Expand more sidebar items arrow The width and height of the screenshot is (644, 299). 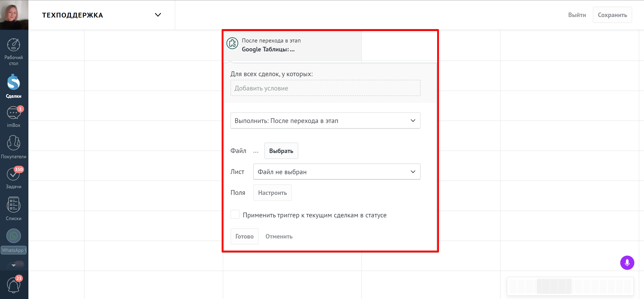(x=13, y=265)
